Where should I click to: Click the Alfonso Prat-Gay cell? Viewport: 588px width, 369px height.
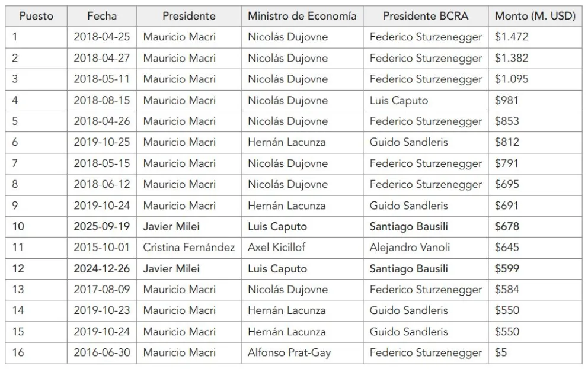tap(289, 353)
